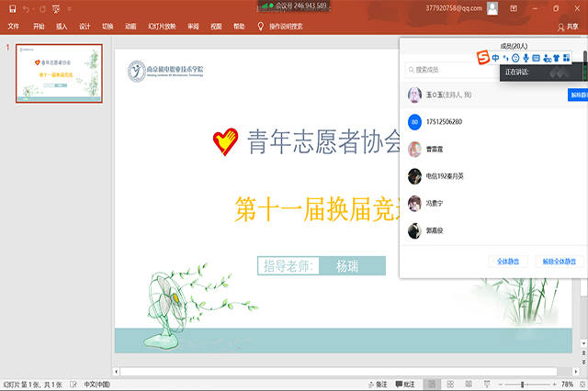This screenshot has width=588, height=391.
Task: Click the 解除全体静音 button
Action: [560, 262]
